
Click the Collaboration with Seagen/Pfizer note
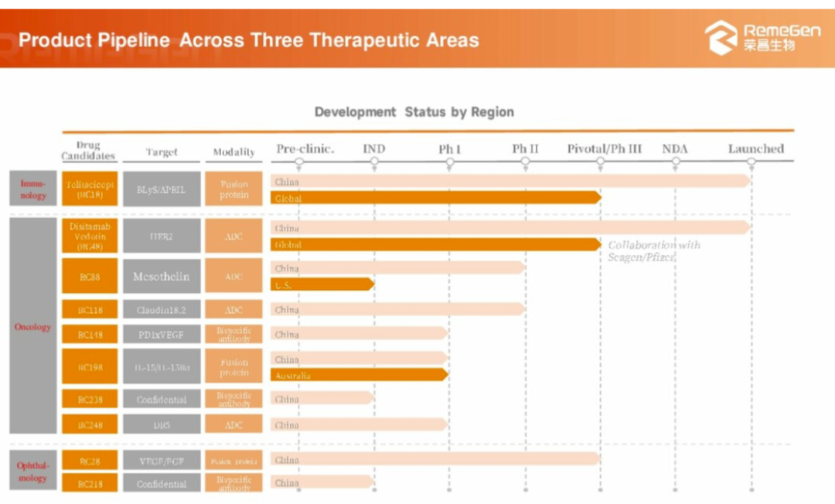(654, 250)
